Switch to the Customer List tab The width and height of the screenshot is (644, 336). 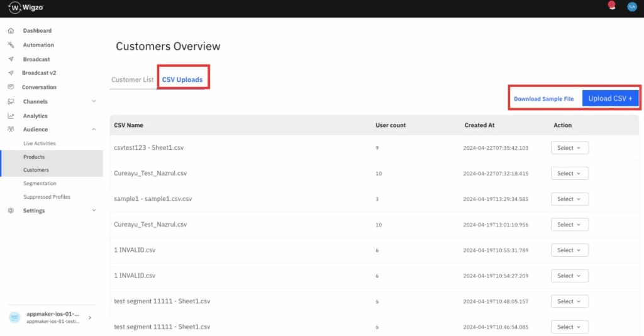pos(132,80)
